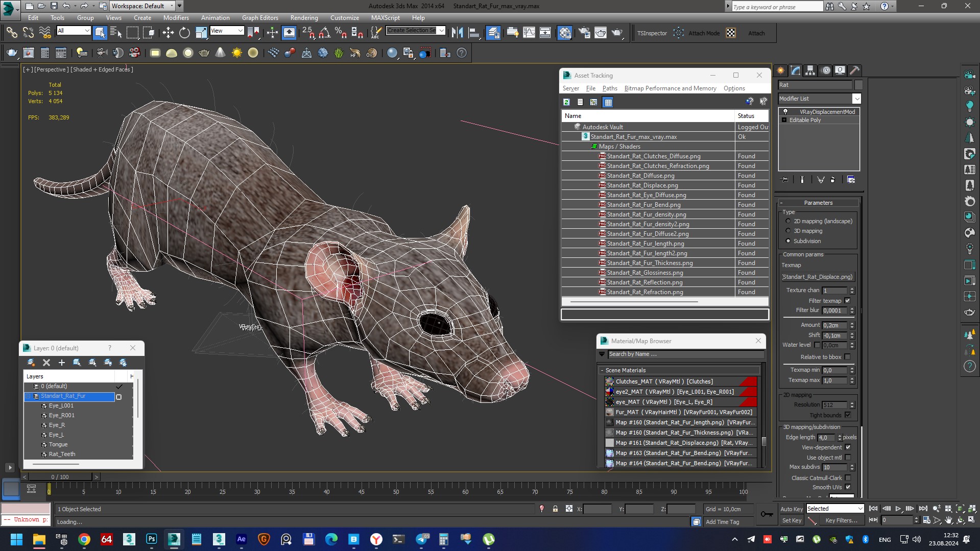980x551 pixels.
Task: Open Paths menu in Asset Tracking
Action: 610,88
